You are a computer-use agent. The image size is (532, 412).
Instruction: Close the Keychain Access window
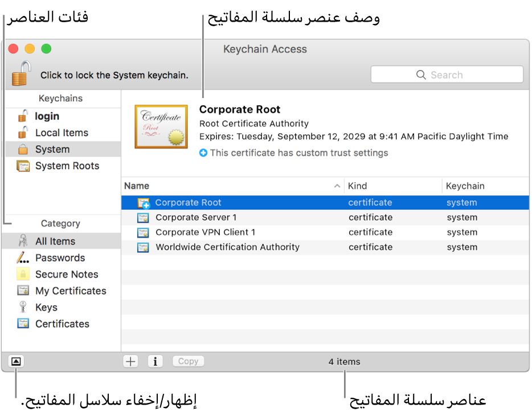[13, 49]
